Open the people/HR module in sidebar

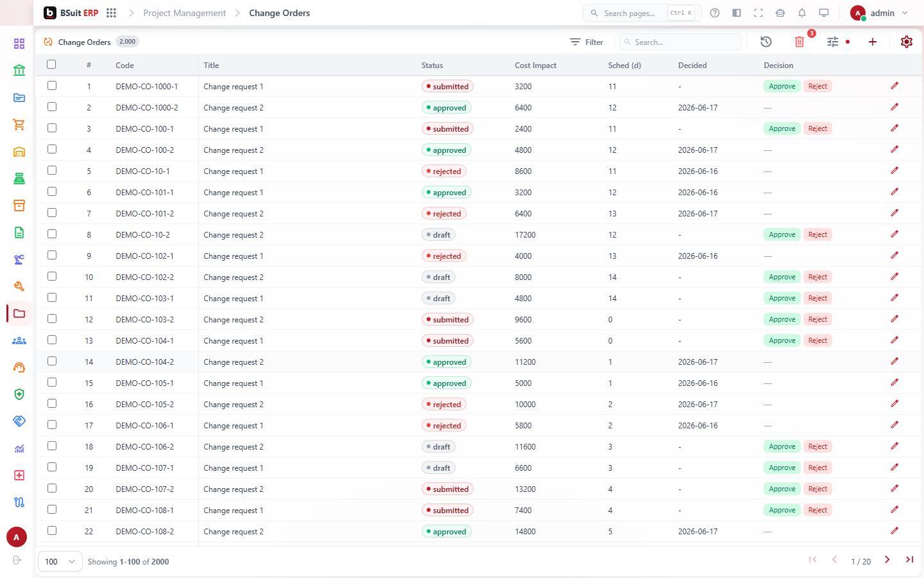coord(19,340)
